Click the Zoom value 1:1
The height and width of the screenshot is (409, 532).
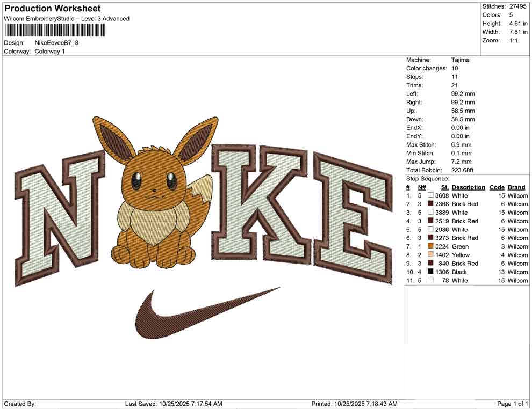pos(513,40)
